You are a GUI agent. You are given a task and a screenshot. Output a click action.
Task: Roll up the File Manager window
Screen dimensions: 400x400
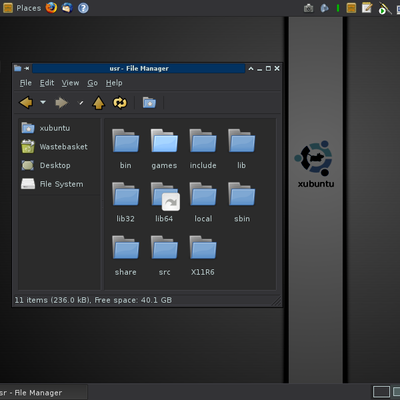click(251, 69)
